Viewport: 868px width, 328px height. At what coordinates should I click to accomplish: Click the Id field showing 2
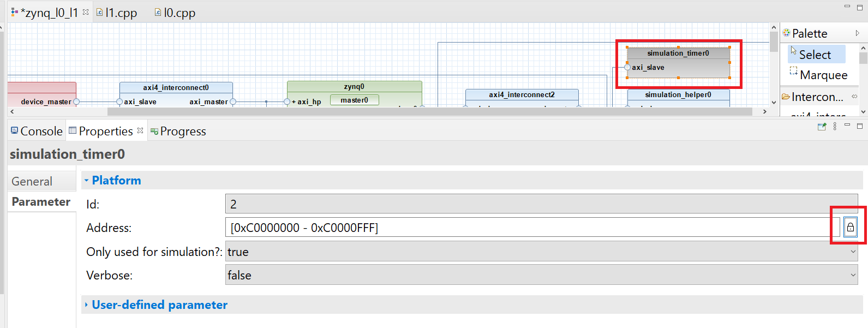541,204
